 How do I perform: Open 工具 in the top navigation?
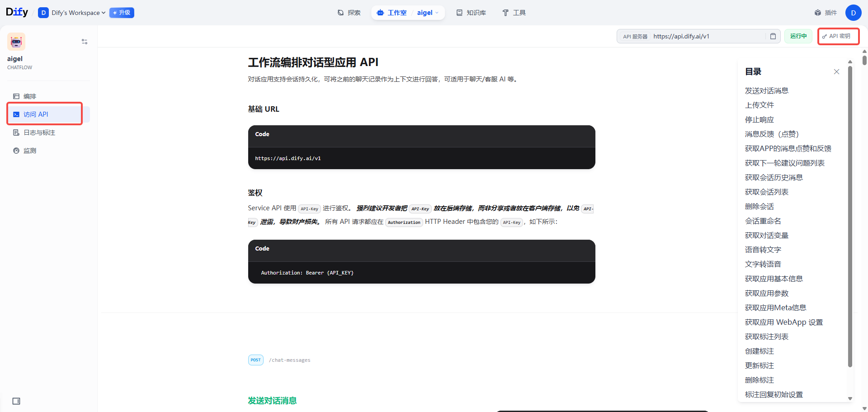(514, 13)
